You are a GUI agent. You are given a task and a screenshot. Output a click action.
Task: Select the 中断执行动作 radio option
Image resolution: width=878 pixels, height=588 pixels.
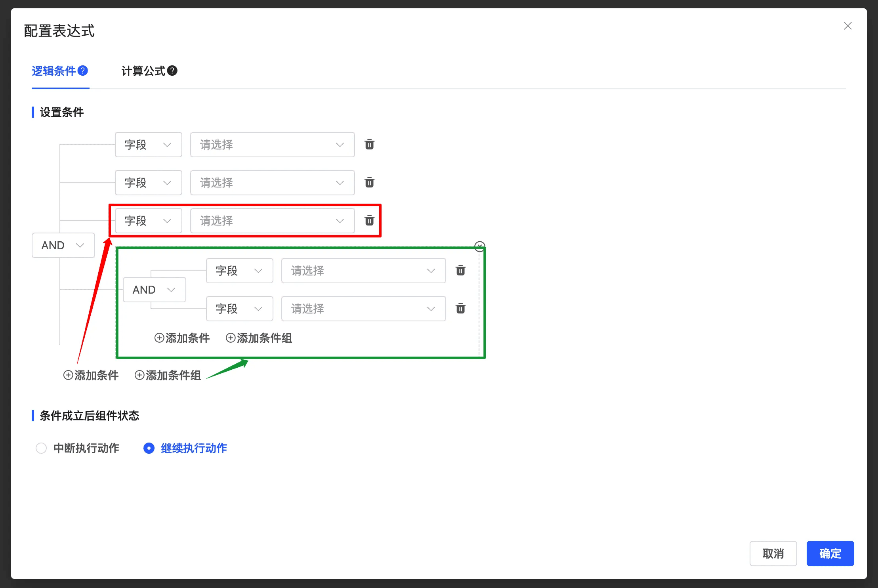pos(41,448)
